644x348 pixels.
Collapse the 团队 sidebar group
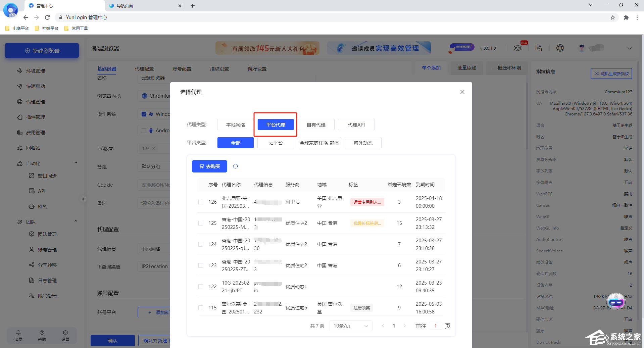click(76, 221)
